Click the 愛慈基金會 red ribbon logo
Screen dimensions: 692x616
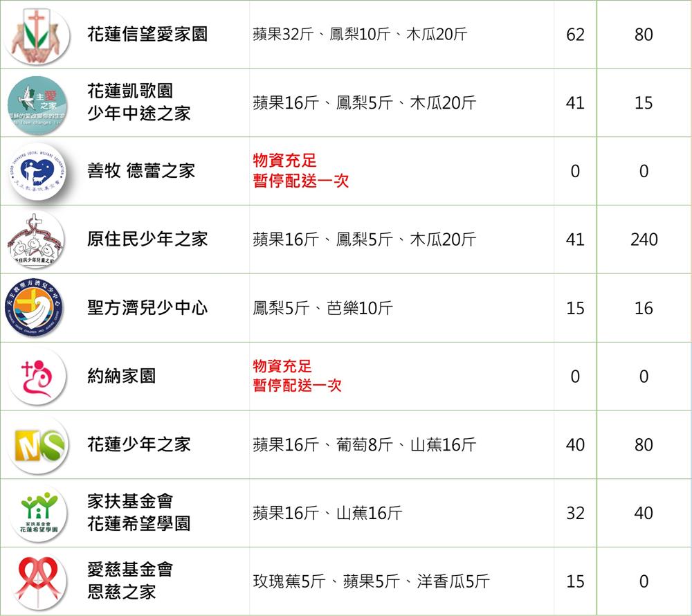[38, 581]
